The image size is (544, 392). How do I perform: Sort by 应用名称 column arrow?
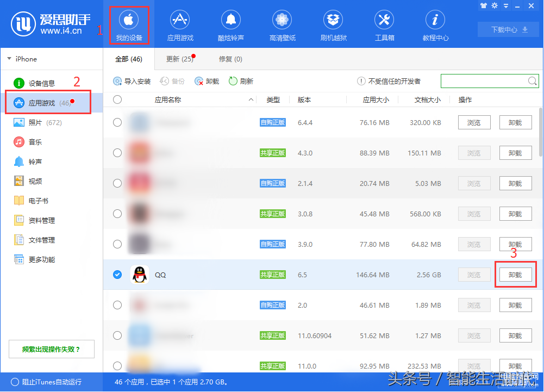(251, 100)
